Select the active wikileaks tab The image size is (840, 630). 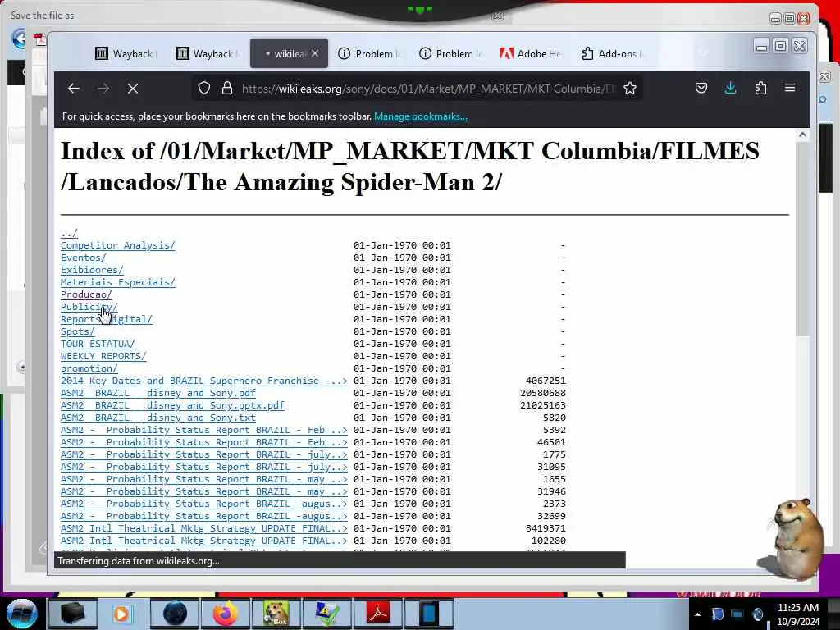pyautogui.click(x=289, y=53)
